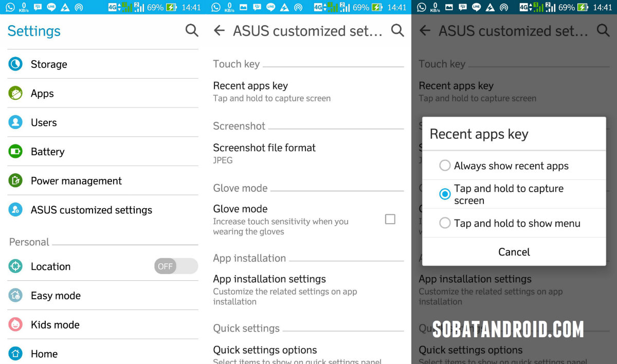
Task: Tap the Personal section header
Action: (x=29, y=242)
